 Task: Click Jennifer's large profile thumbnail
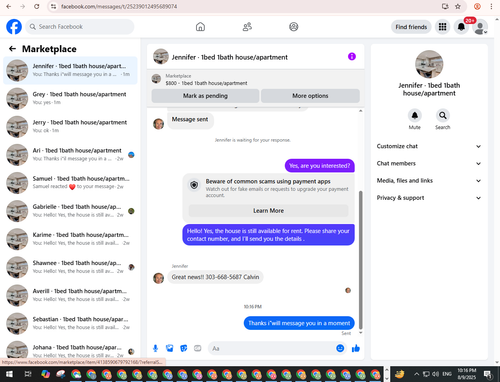click(429, 64)
